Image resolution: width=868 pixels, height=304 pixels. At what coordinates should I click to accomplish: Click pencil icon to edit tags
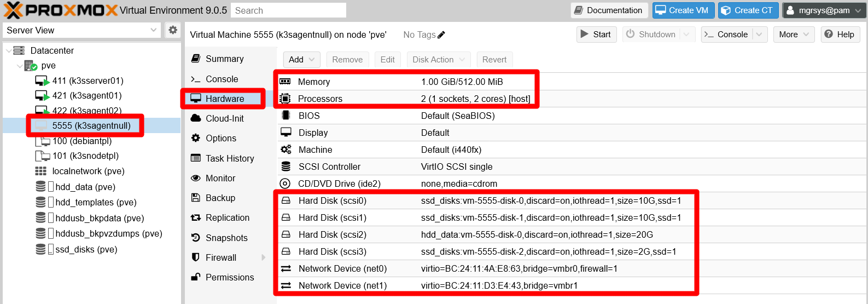441,35
